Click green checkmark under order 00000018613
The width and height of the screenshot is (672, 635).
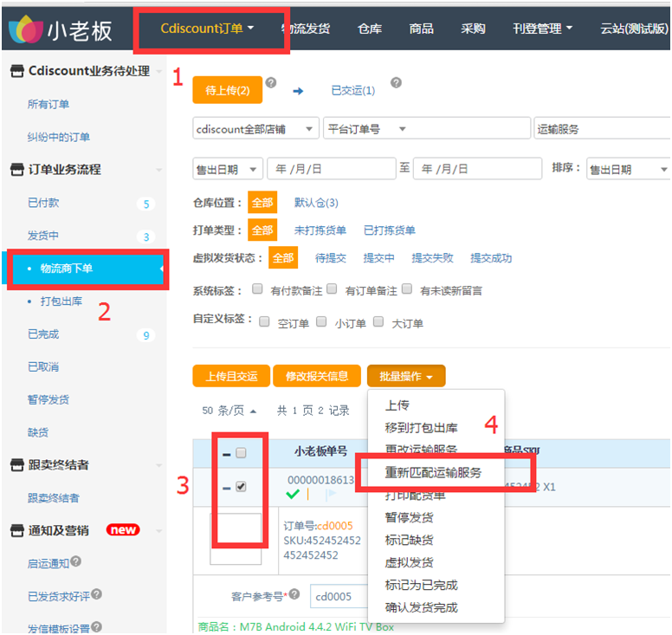click(x=293, y=495)
